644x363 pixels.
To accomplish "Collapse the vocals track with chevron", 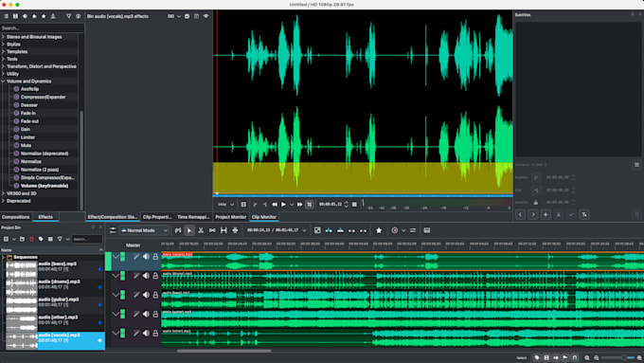I will pos(116,257).
